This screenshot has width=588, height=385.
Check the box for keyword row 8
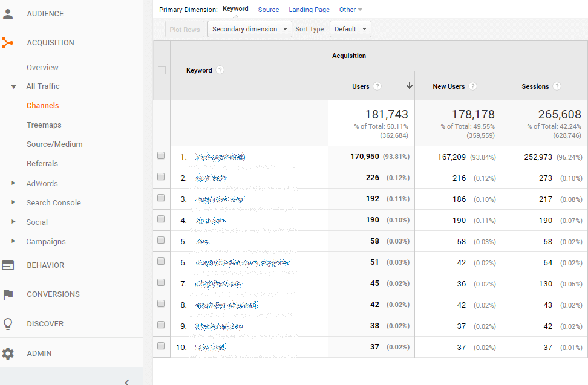pyautogui.click(x=161, y=303)
